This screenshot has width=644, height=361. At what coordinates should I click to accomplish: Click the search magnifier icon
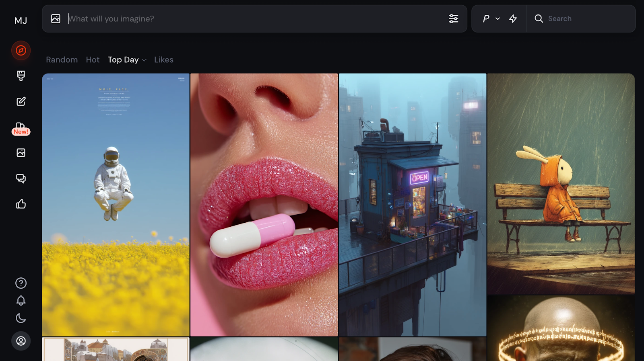539,18
